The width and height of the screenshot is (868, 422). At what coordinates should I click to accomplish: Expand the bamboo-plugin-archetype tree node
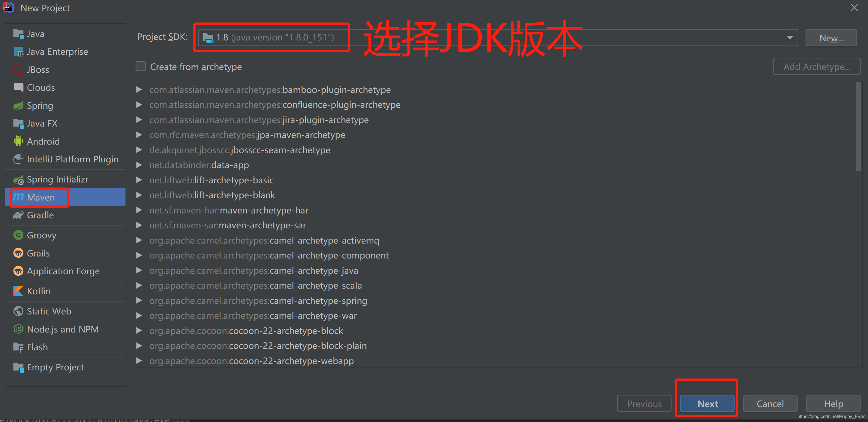coord(139,90)
